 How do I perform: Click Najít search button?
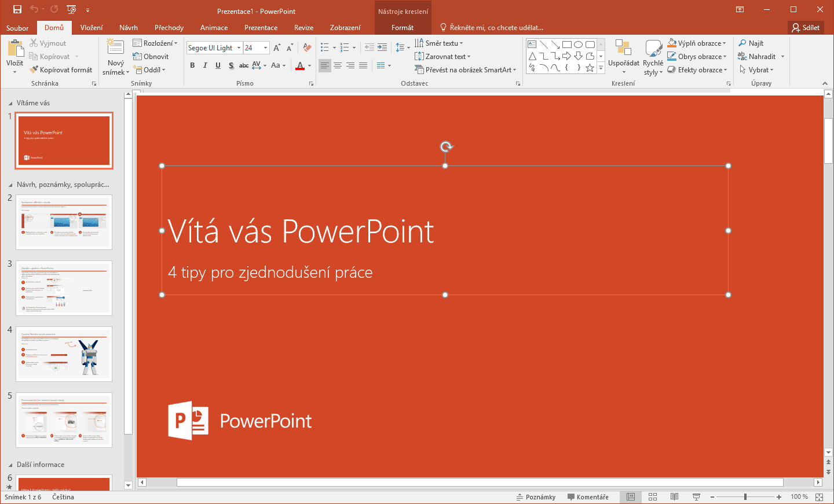(x=751, y=43)
